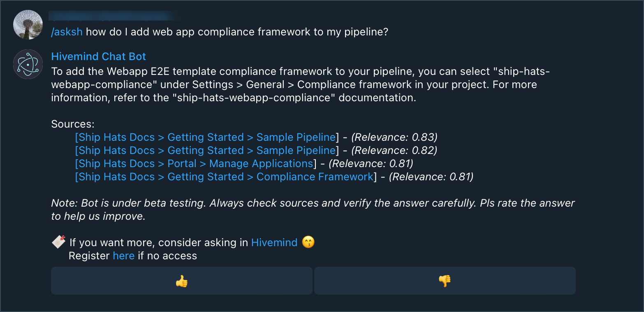Open the Hivemind Chat Bot avatar icon
644x312 pixels.
pos(28,64)
